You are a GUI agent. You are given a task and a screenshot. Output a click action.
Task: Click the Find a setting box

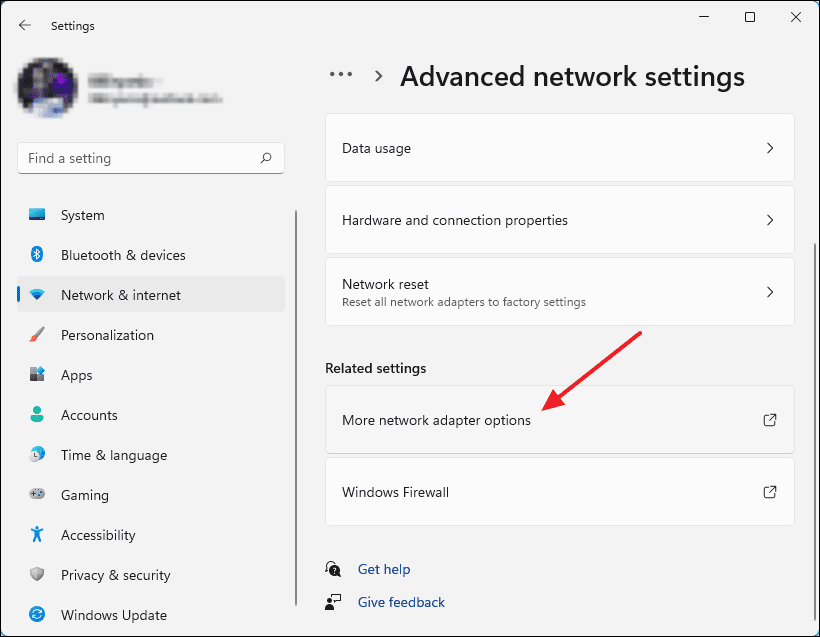pyautogui.click(x=151, y=158)
